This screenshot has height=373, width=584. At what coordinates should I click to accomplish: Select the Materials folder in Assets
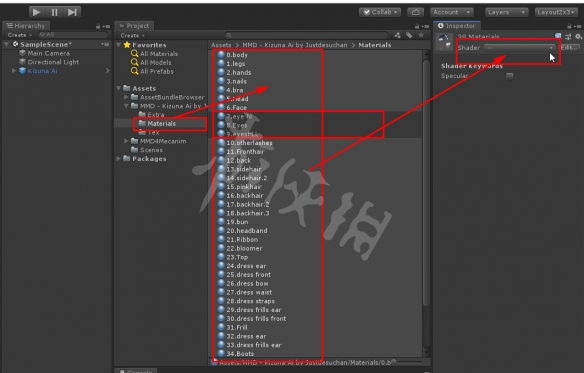161,123
